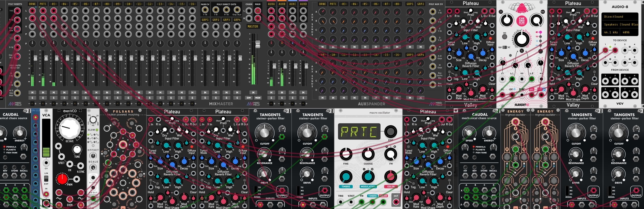Click the EDIT knob on macro oscillator
The height and width of the screenshot is (209, 644).
[391, 131]
